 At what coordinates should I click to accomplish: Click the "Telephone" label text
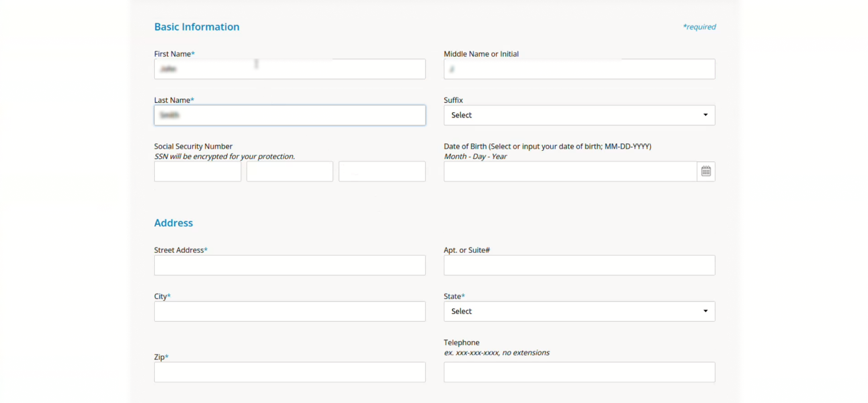tap(461, 343)
